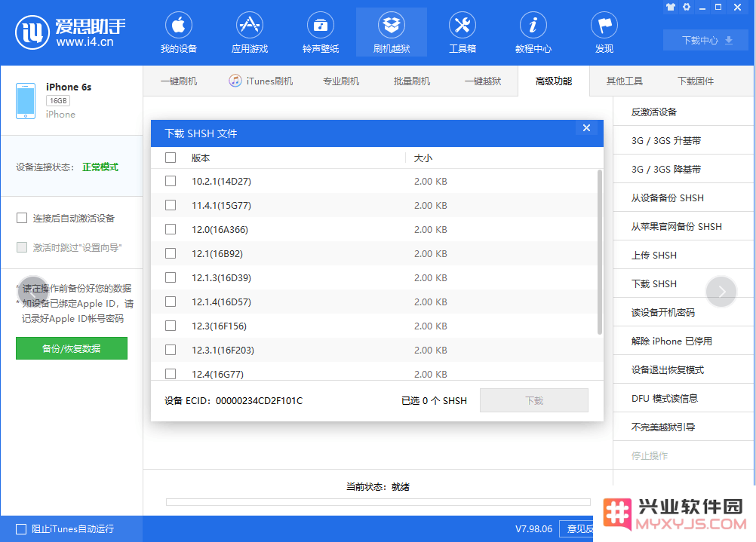Switch to iTunes刷机 tab

point(261,81)
